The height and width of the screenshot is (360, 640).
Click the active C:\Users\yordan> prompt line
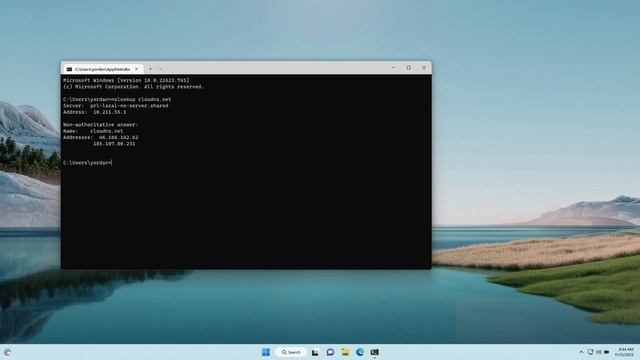(x=87, y=162)
